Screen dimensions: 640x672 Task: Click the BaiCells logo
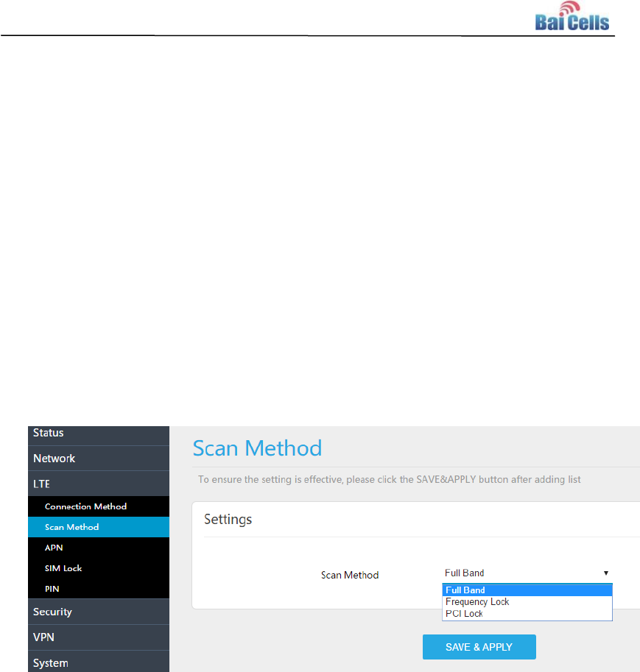pyautogui.click(x=572, y=16)
